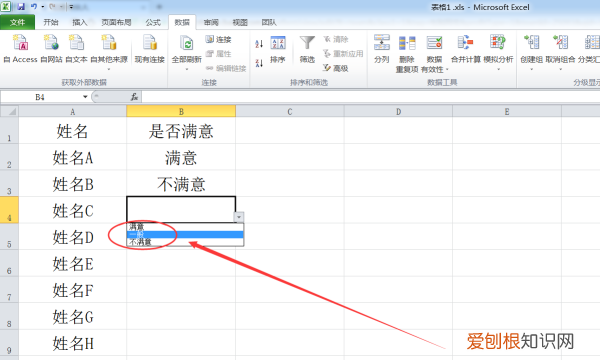Viewport: 600px width, 360px height.
Task: Select 满意 in the dropdown list
Action: [x=185, y=227]
